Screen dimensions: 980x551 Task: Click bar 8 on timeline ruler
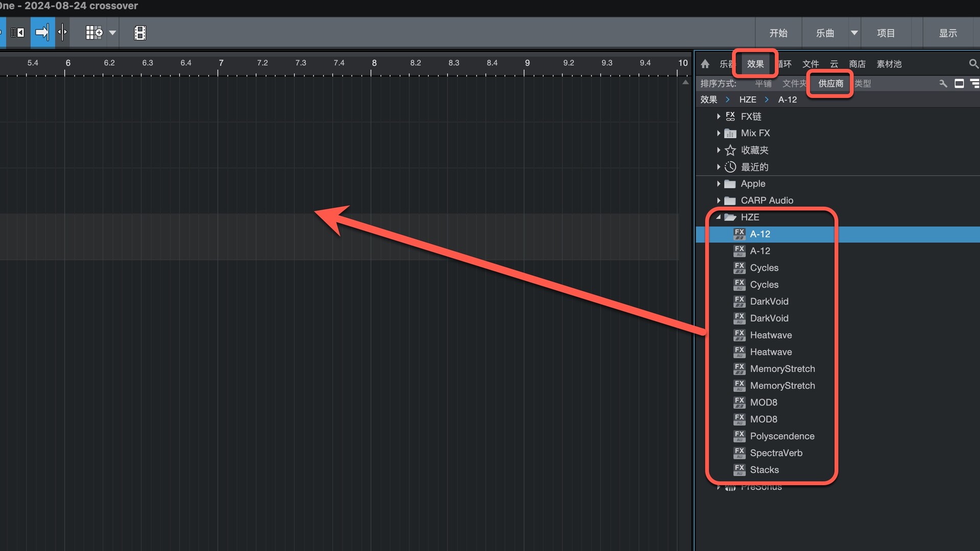coord(374,63)
